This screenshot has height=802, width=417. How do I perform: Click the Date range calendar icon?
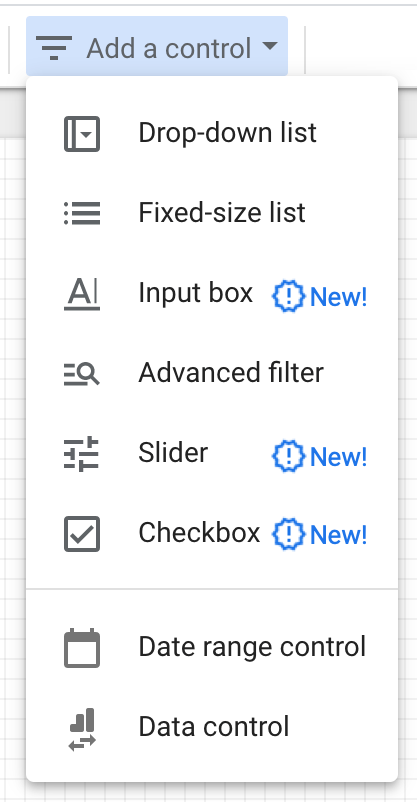(82, 648)
